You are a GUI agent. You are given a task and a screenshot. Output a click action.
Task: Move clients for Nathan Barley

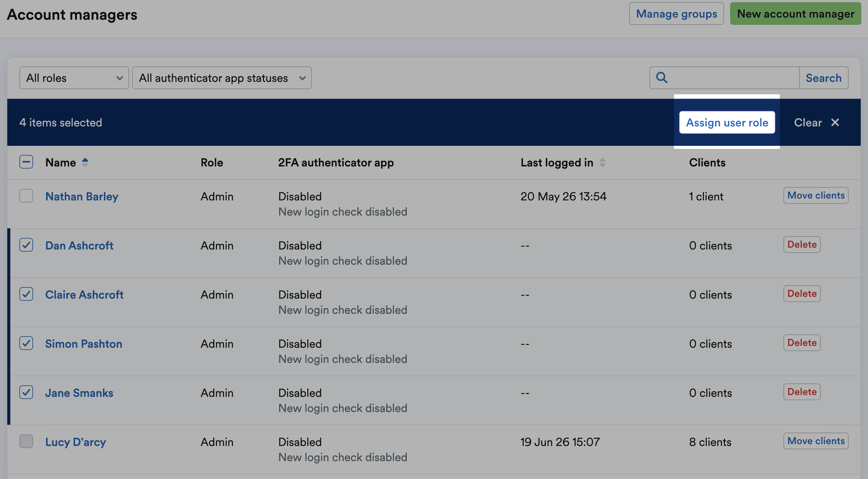tap(816, 196)
